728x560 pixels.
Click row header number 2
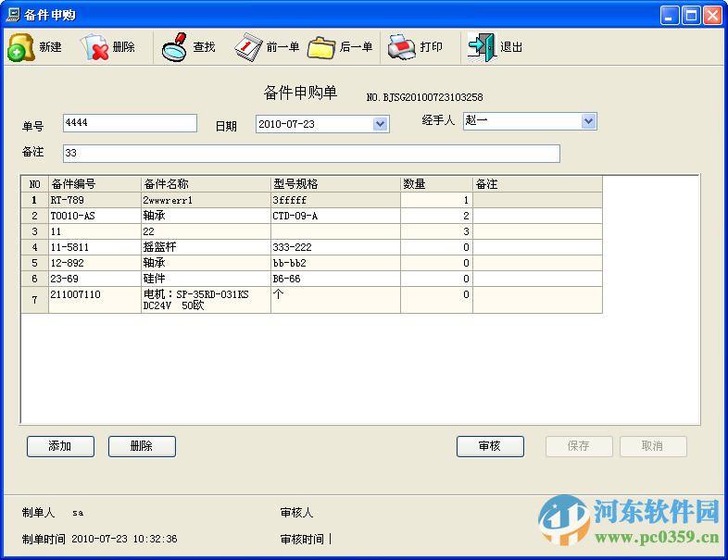pyautogui.click(x=35, y=216)
